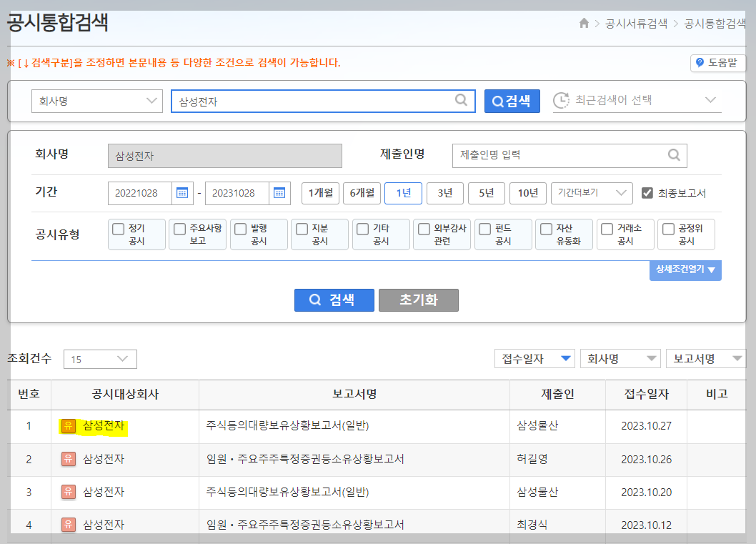Viewport: 756px width, 544px height.
Task: Click the 시작일 20221028 date input field
Action: pos(140,193)
